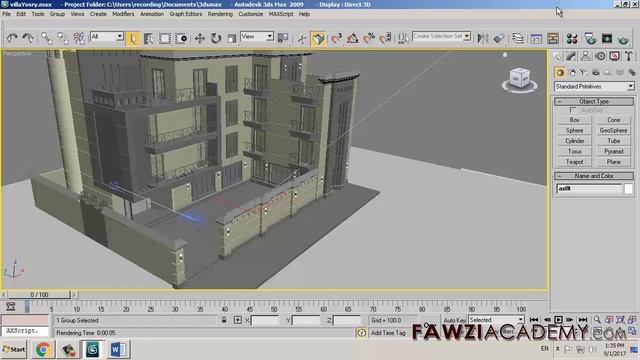Open the Render Setup icon
640x360 pixels.
tap(591, 38)
